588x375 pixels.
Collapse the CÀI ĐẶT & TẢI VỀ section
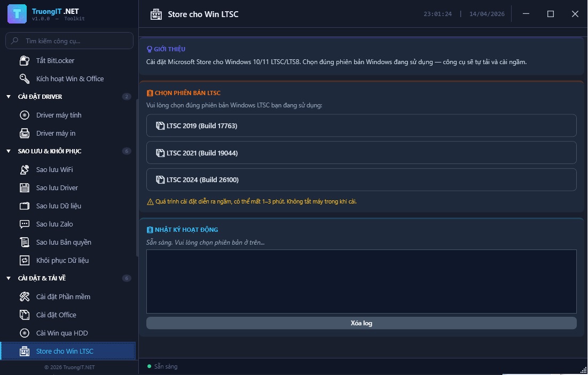[9, 278]
